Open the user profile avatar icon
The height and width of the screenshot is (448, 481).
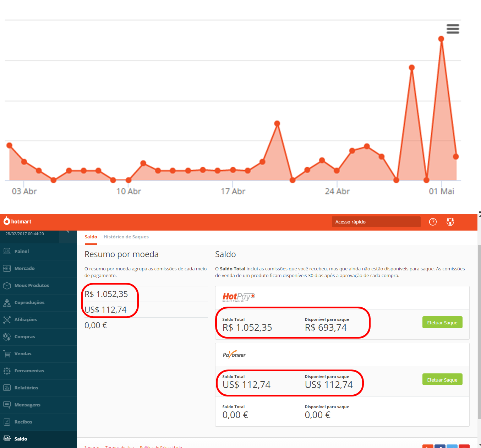(x=450, y=222)
